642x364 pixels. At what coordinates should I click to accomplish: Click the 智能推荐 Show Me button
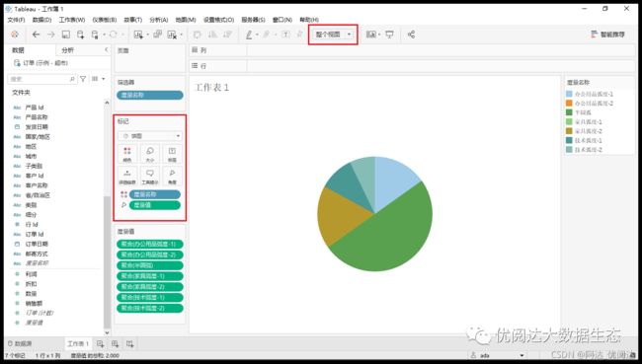(608, 35)
